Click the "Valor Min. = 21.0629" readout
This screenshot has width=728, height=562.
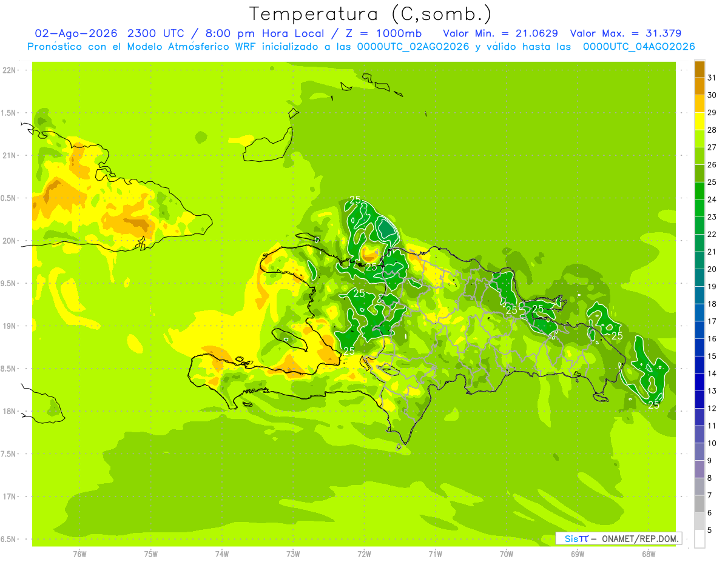[x=500, y=33]
